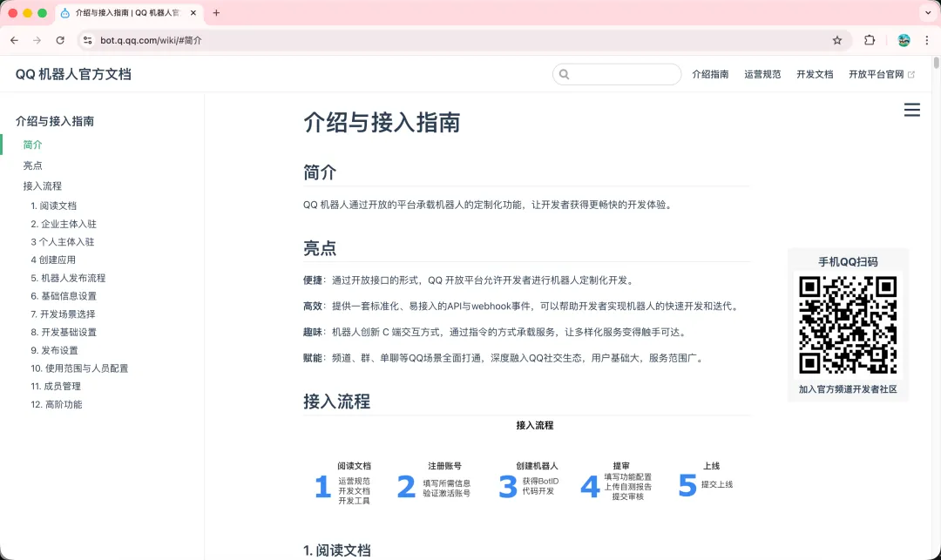Viewport: 941px width, 560px height.
Task: Go forward in browser history
Action: click(x=37, y=40)
